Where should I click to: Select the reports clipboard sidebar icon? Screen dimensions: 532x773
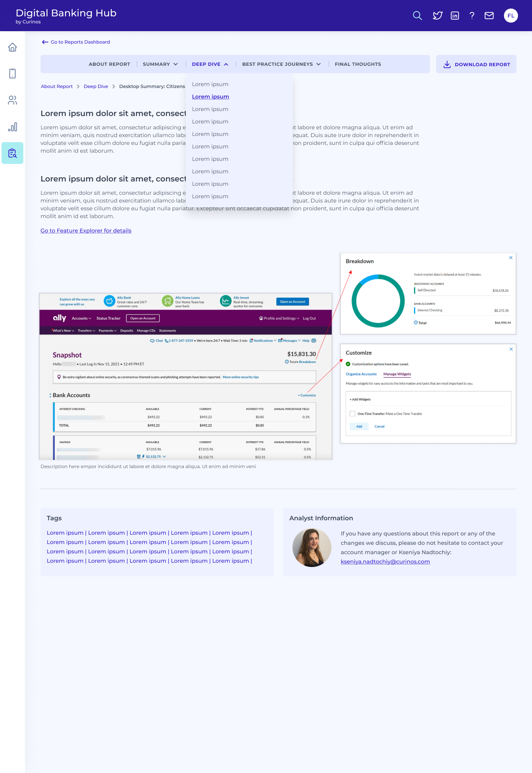12,153
